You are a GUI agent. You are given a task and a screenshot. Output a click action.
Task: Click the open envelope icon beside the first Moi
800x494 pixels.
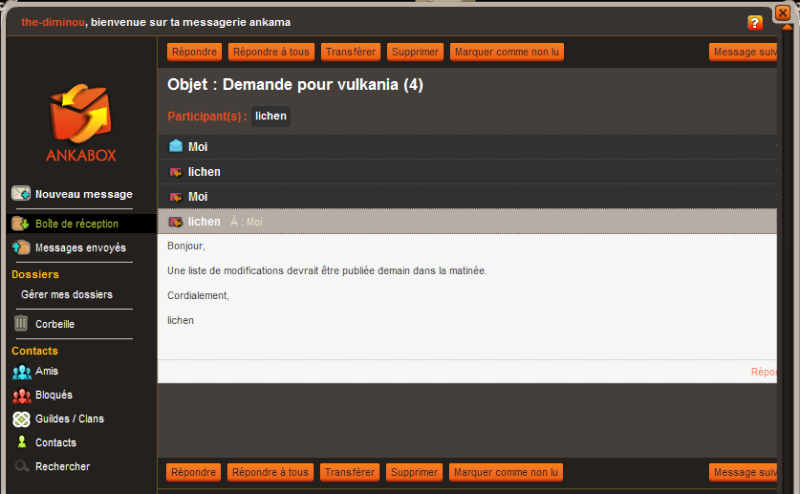(x=176, y=146)
